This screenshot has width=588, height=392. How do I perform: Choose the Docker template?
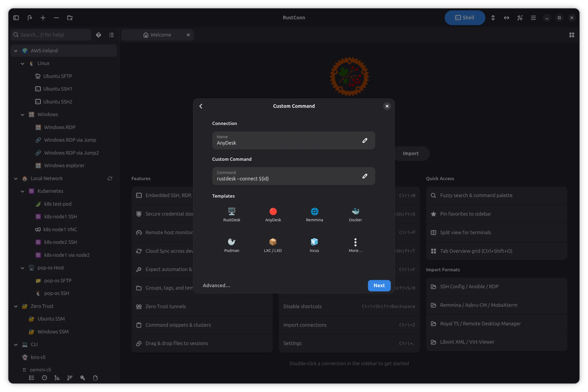pos(355,214)
